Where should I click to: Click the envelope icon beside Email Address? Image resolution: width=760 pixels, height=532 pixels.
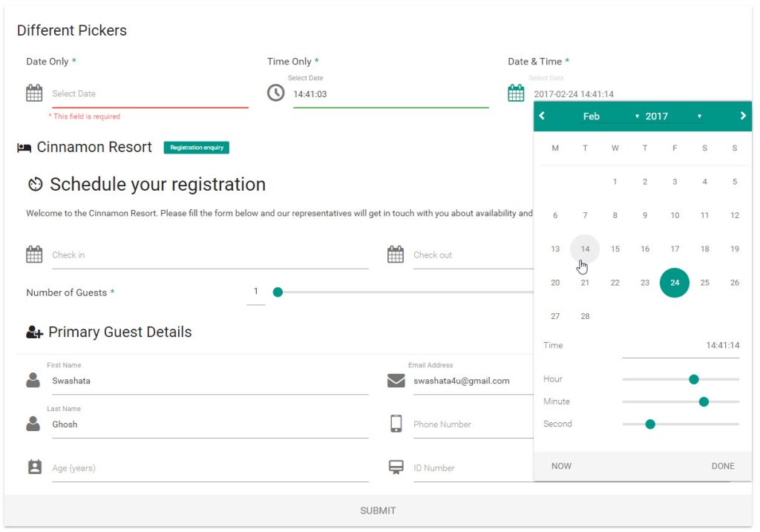pyautogui.click(x=396, y=381)
